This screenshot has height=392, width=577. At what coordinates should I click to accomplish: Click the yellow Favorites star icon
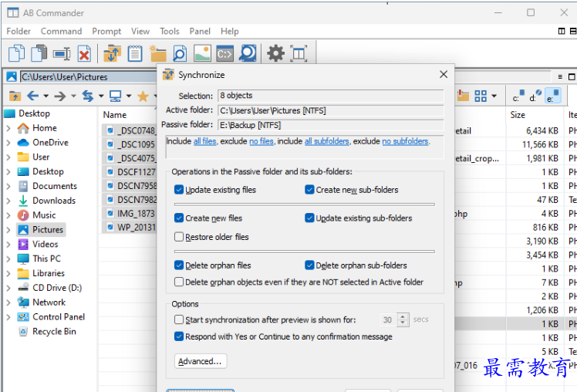pyautogui.click(x=143, y=96)
